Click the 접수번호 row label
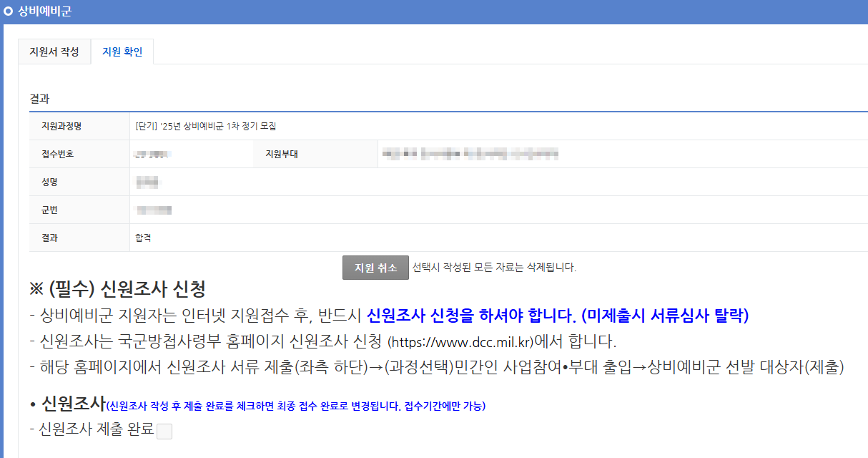This screenshot has width=868, height=458. 59,154
